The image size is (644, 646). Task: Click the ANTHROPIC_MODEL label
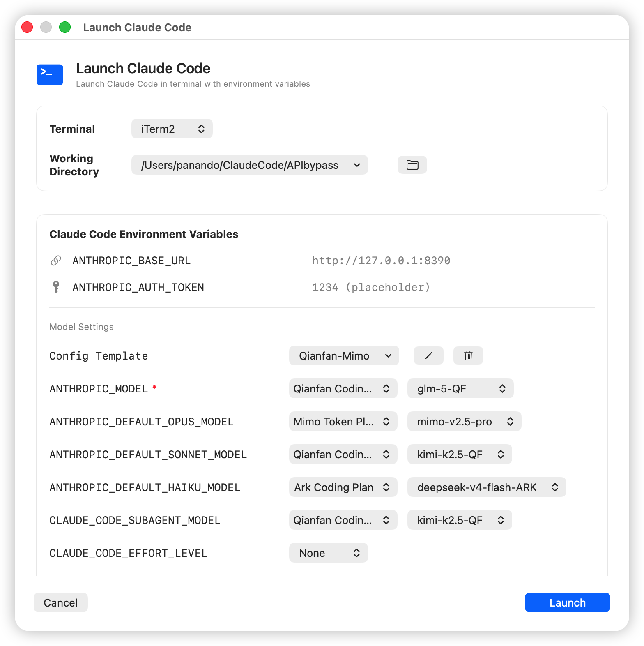[x=99, y=389]
